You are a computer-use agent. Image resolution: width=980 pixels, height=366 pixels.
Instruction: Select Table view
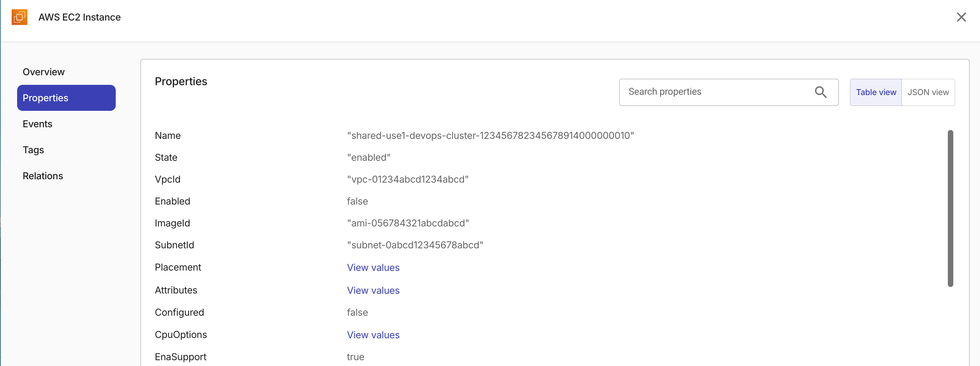pyautogui.click(x=876, y=92)
